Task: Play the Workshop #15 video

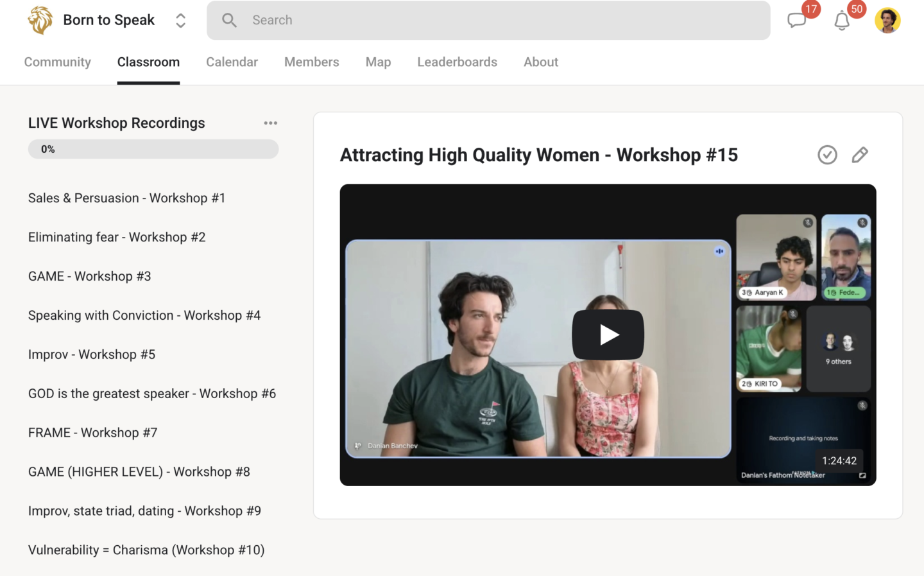Action: coord(608,335)
